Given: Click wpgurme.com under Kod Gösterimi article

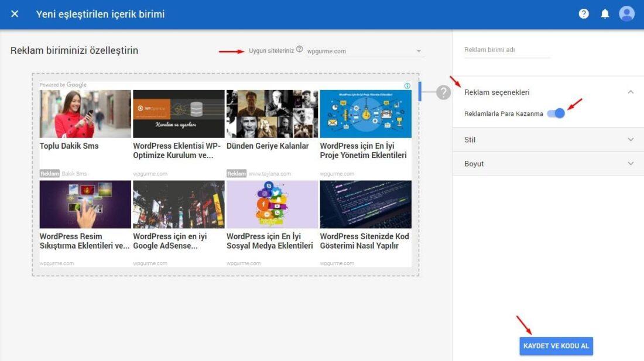Looking at the screenshot, I should coord(337,263).
